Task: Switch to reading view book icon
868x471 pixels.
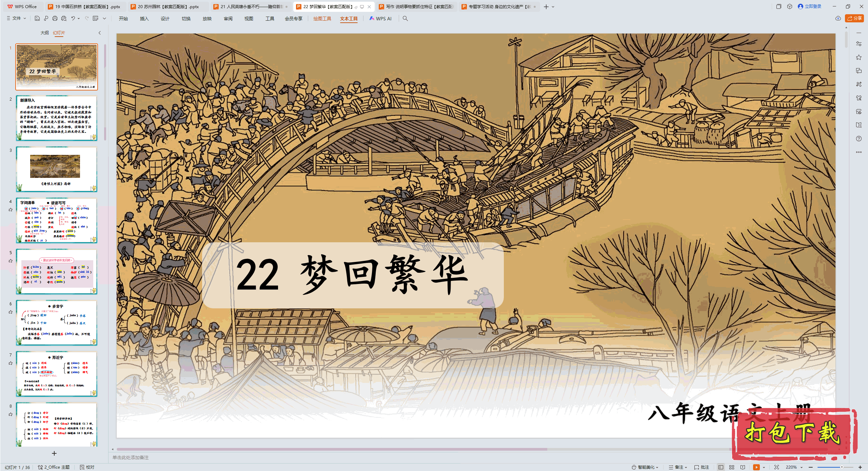Action: pos(743,467)
